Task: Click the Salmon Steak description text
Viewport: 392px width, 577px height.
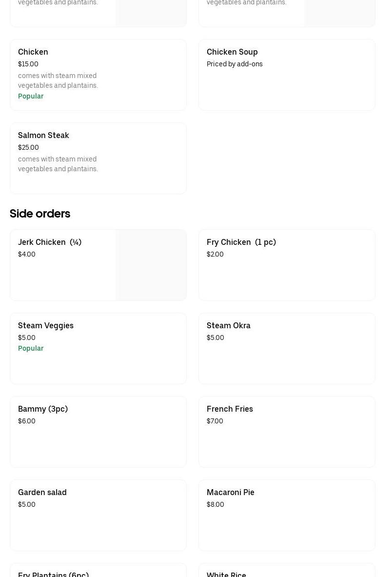Action: click(58, 164)
